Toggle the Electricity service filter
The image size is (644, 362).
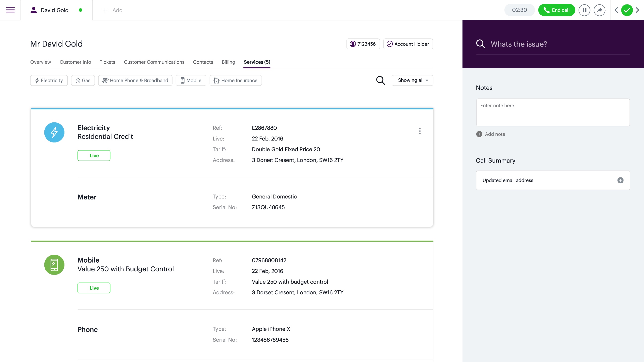tap(49, 80)
